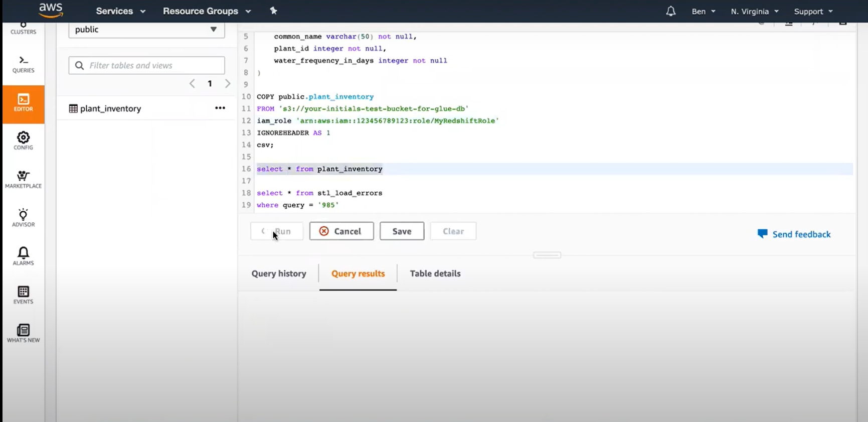Click Send feedback link
Image resolution: width=868 pixels, height=422 pixels.
click(x=801, y=234)
